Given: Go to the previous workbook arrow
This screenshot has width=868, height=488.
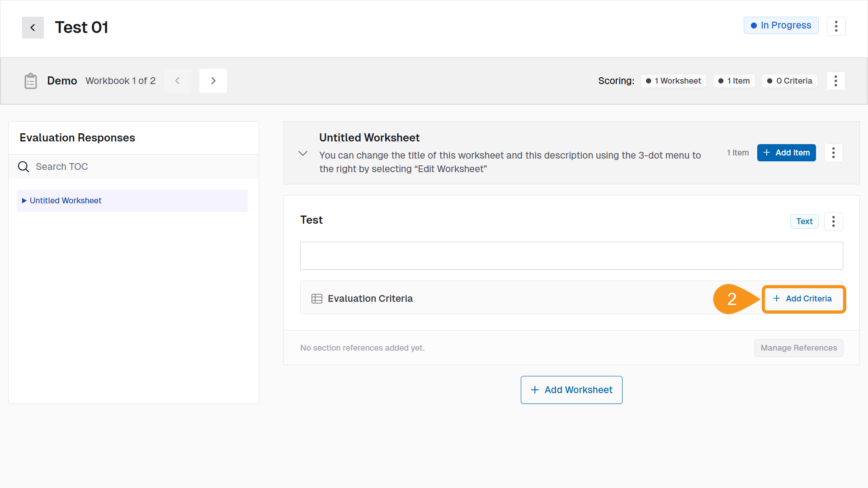Looking at the screenshot, I should coord(177,81).
